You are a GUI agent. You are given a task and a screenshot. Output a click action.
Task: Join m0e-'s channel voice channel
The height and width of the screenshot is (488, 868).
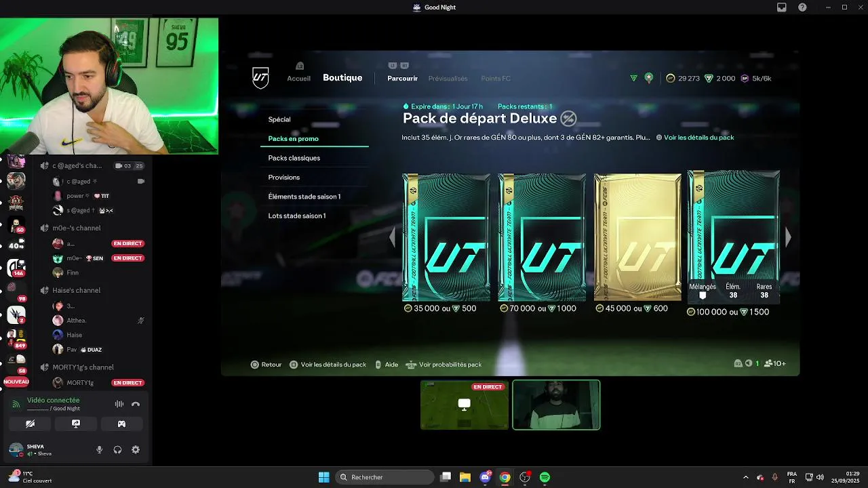tap(77, 228)
